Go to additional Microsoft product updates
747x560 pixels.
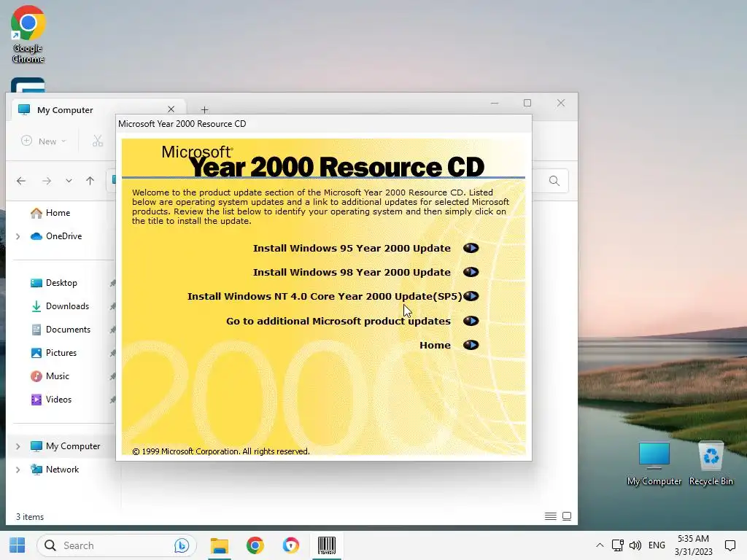(x=338, y=321)
